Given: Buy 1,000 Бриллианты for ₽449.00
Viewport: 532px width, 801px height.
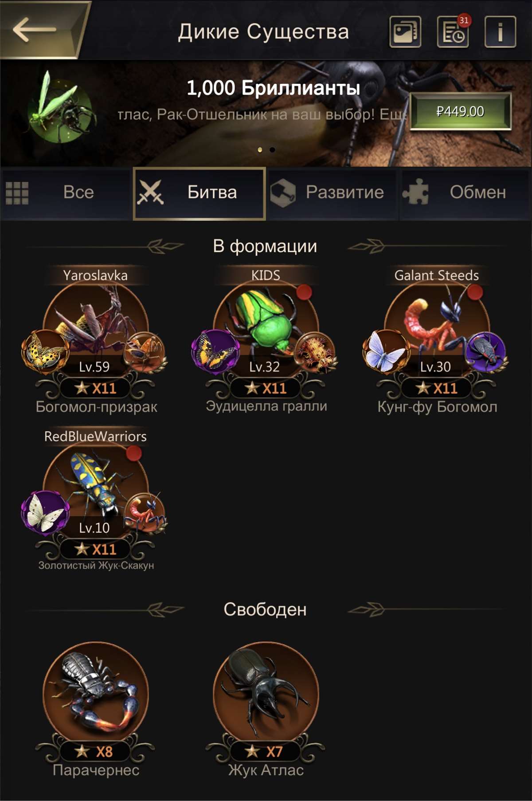Looking at the screenshot, I should coord(461,111).
